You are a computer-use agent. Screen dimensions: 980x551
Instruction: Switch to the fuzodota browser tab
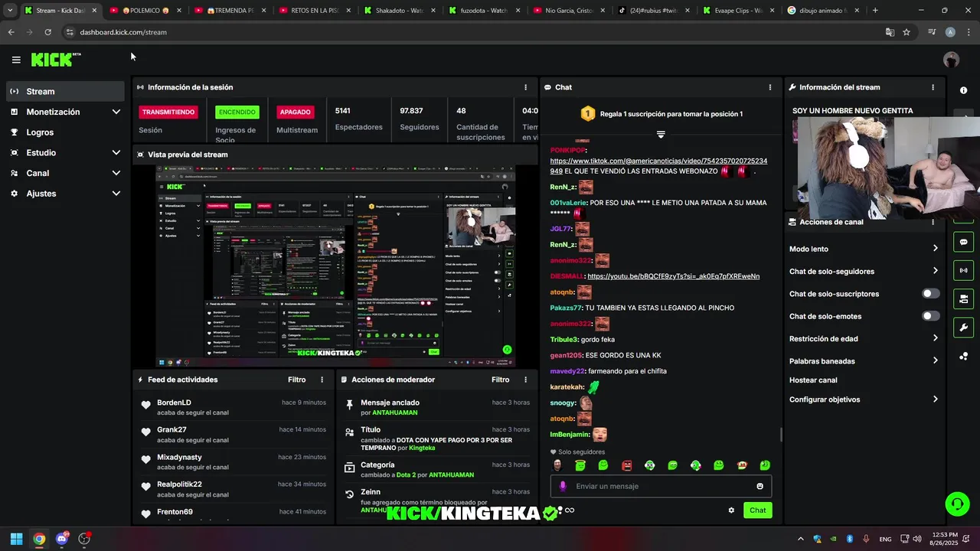tap(482, 11)
